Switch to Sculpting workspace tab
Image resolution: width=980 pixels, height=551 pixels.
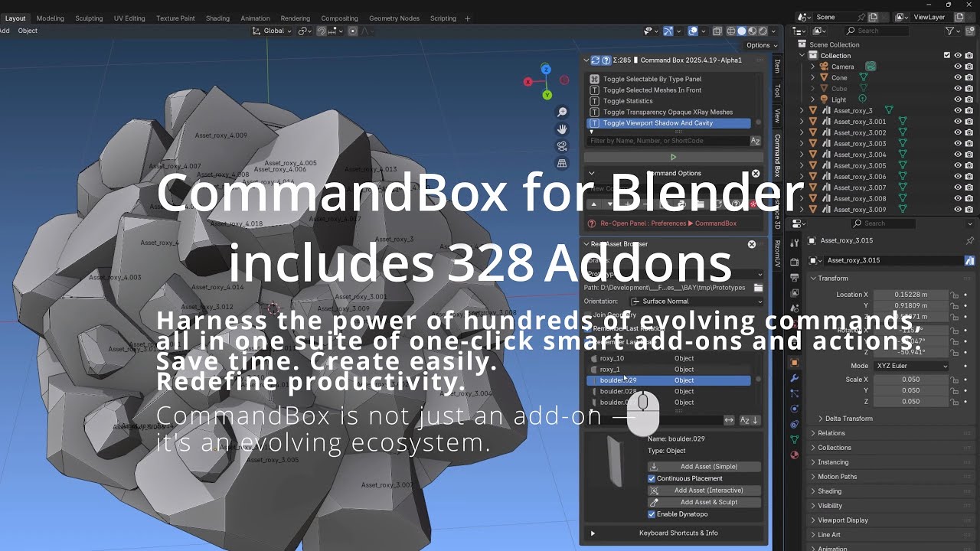[x=89, y=18]
